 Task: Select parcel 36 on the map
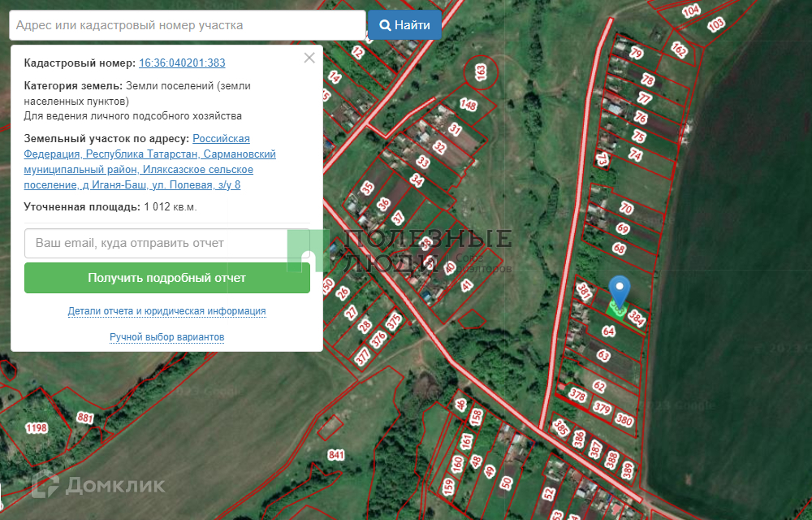click(x=383, y=204)
